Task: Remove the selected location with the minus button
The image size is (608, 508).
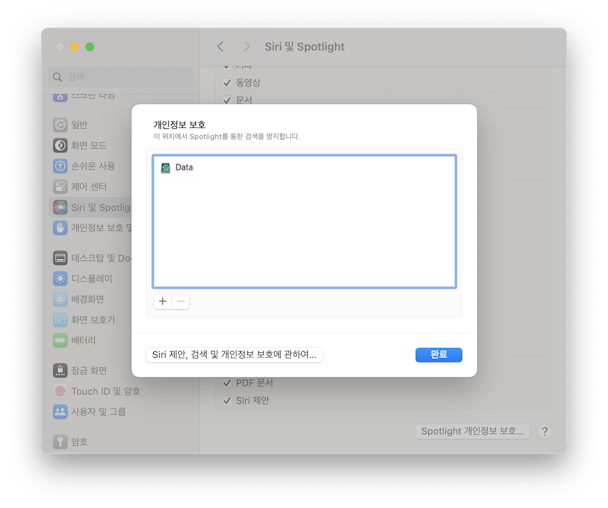Action: tap(181, 301)
